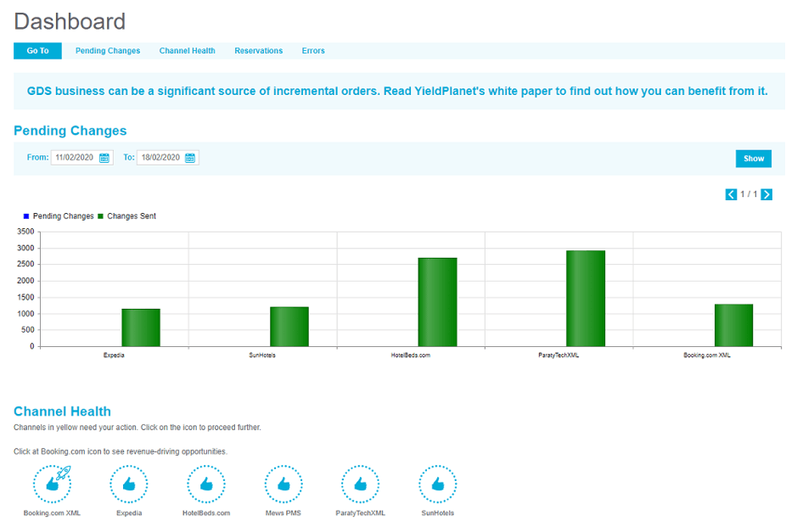Click the Mews PMS channel icon

click(x=283, y=484)
